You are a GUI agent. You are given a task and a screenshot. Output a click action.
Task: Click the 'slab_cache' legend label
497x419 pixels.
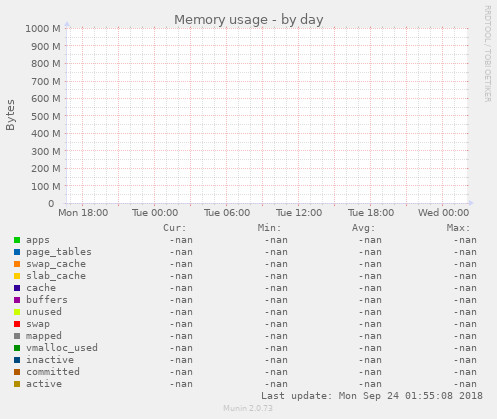56,276
